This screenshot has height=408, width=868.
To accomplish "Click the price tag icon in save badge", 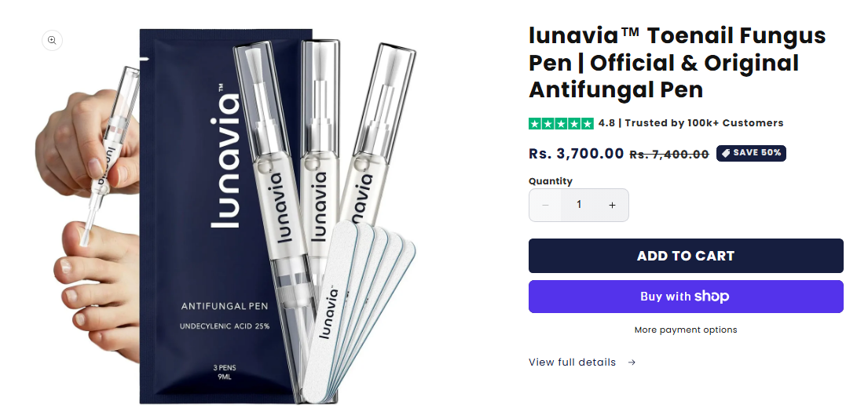I will 726,153.
